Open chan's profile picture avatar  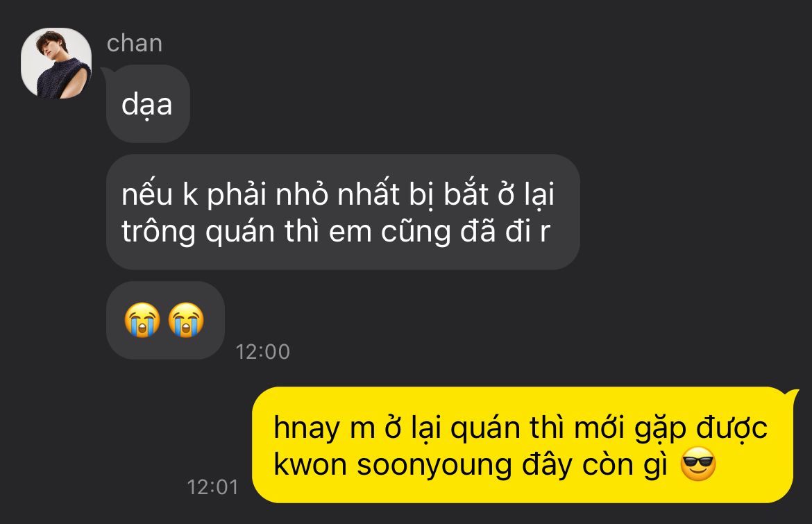(x=56, y=63)
